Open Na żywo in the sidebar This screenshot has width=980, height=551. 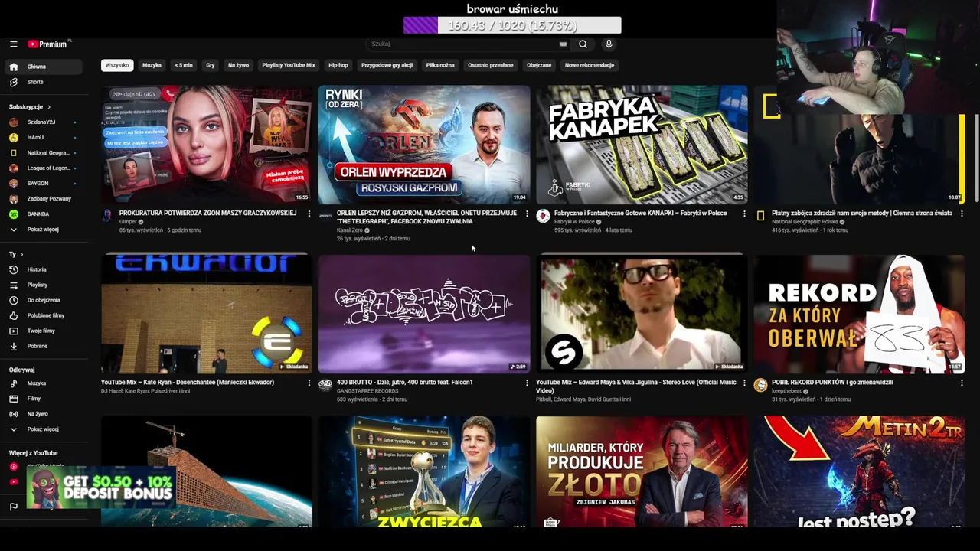[x=42, y=414]
